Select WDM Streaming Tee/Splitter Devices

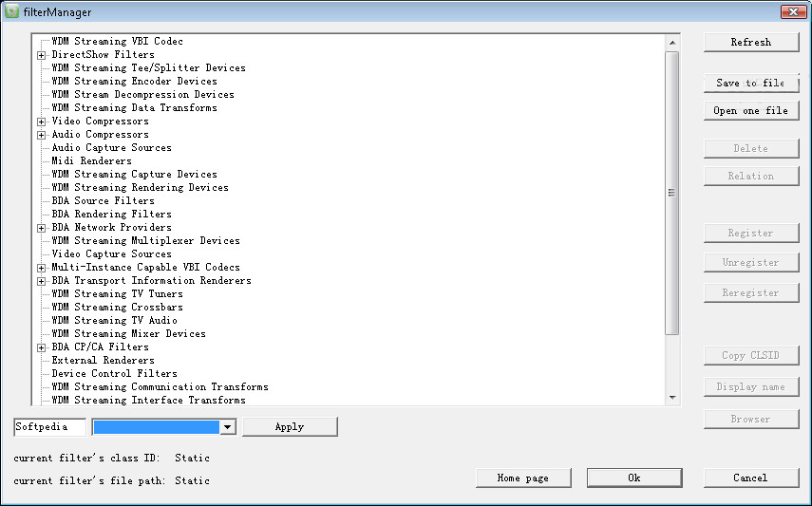(x=148, y=67)
